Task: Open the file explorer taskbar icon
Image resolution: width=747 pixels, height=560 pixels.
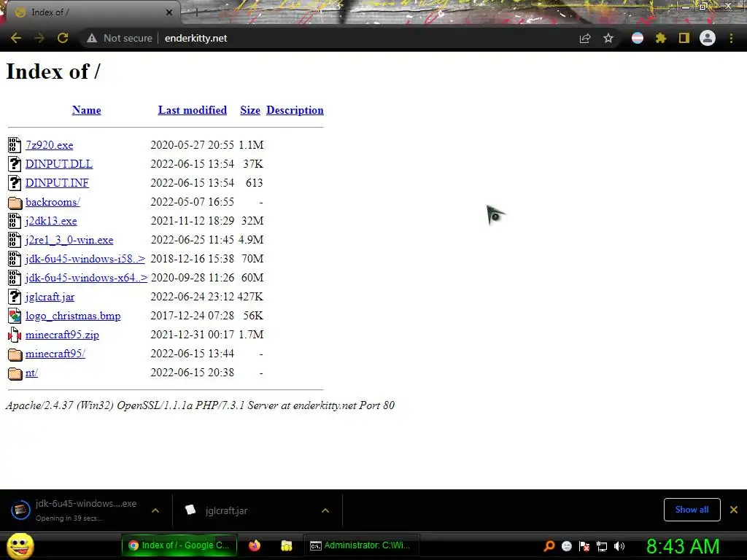Action: pos(286,545)
